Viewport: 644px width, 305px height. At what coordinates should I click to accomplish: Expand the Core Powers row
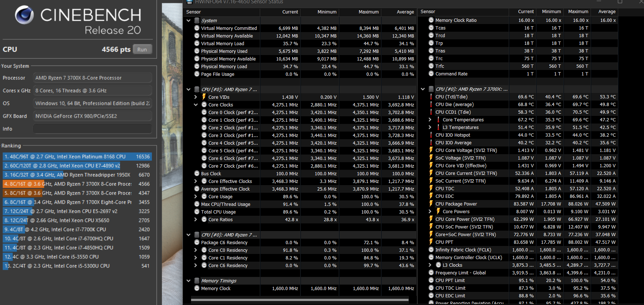[x=430, y=211]
